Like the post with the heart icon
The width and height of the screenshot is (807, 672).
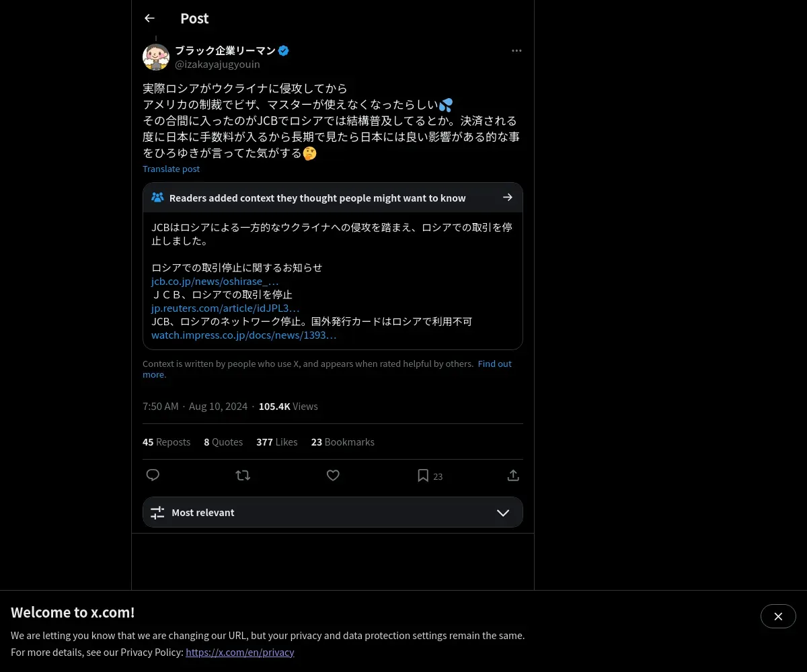tap(333, 475)
